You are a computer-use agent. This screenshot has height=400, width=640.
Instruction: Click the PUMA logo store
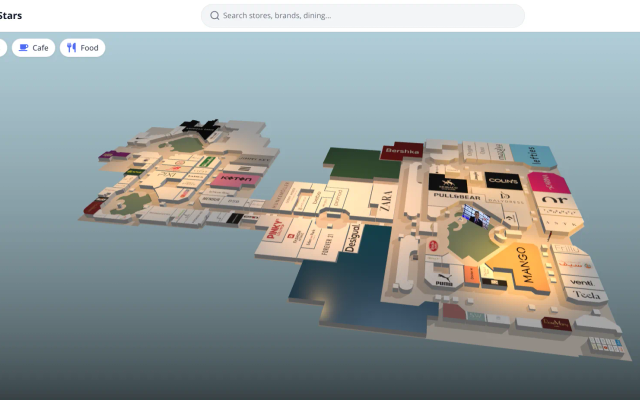coord(444,278)
